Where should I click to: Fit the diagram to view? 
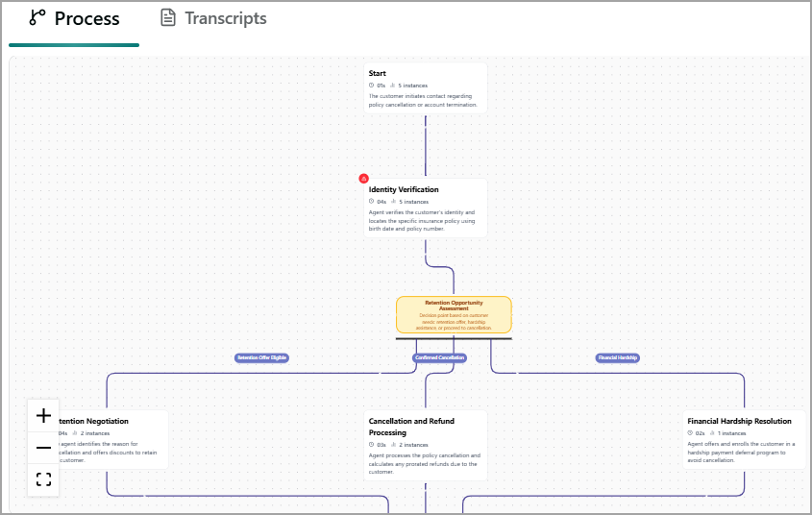pos(43,479)
